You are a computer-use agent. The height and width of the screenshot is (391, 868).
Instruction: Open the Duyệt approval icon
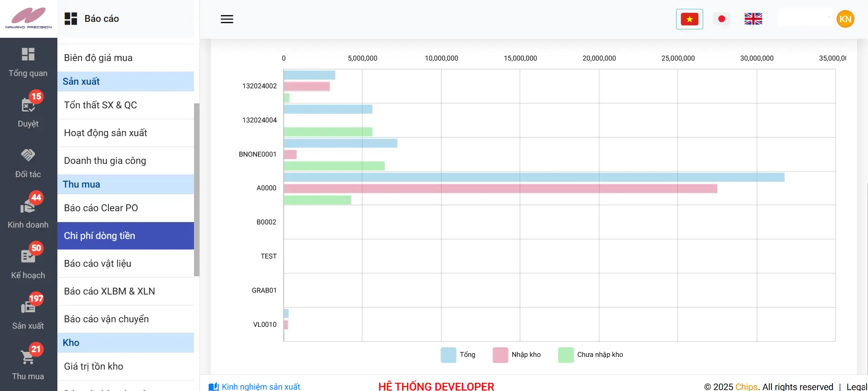[x=28, y=105]
